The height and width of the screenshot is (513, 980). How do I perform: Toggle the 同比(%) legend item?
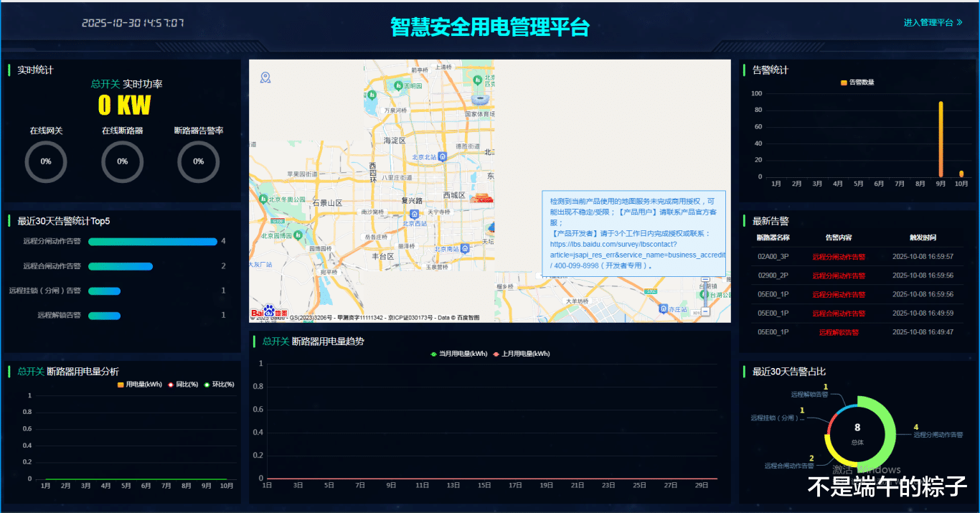(183, 385)
